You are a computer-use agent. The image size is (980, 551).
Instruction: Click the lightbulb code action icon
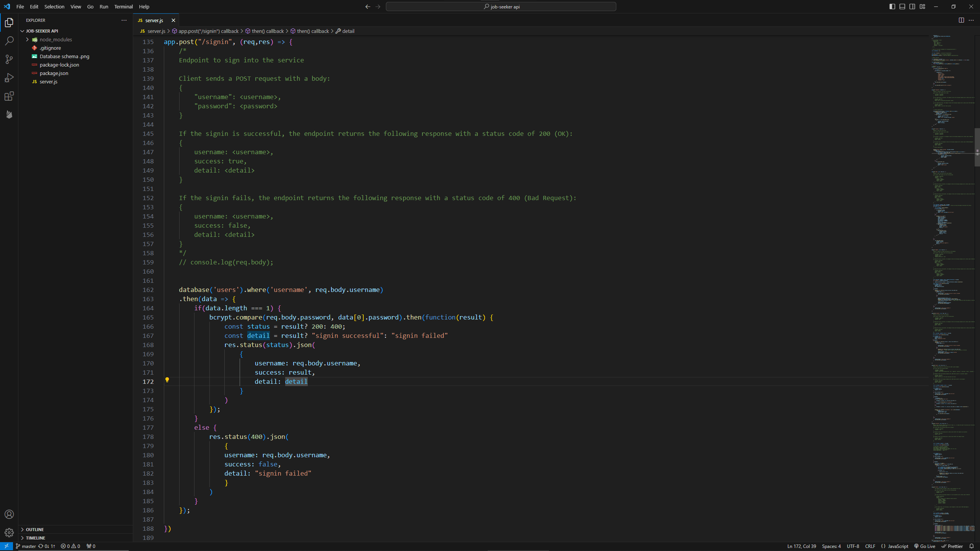(x=167, y=380)
